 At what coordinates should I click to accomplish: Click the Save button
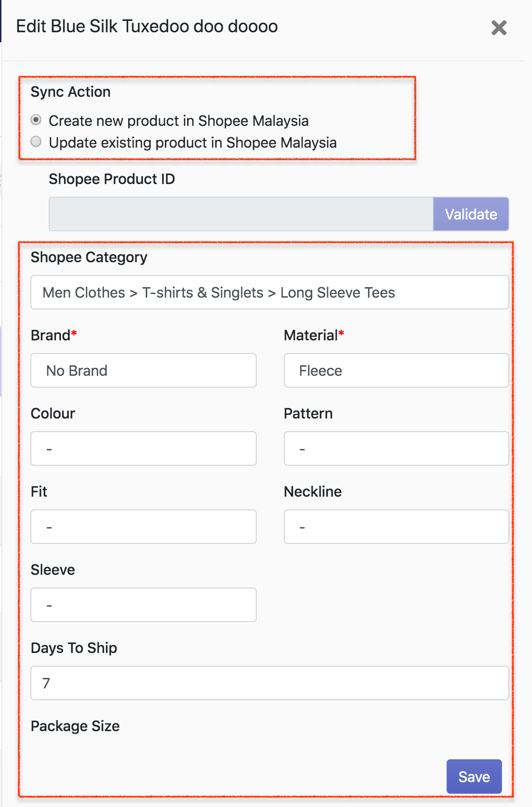[x=474, y=777]
